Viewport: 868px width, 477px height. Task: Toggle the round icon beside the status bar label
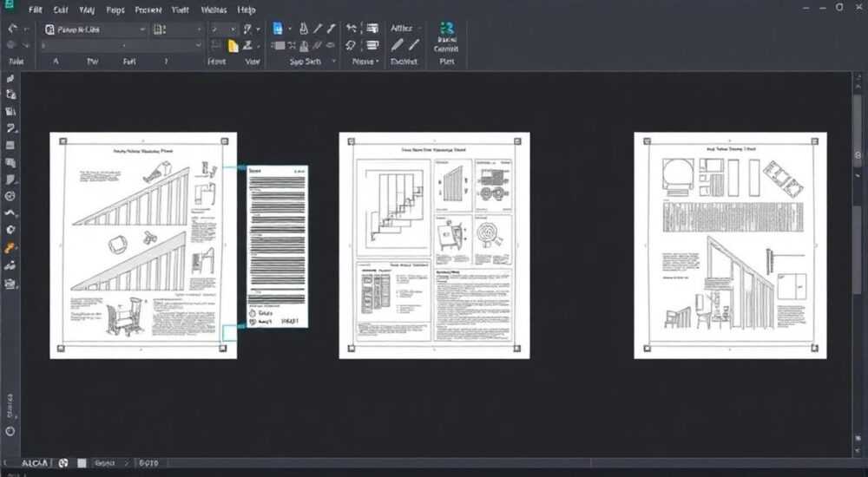[x=63, y=463]
